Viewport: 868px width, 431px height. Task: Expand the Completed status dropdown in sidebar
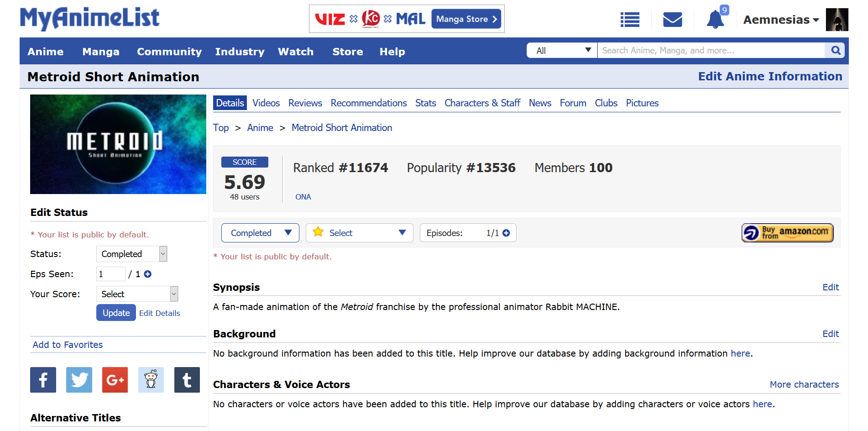pos(131,254)
